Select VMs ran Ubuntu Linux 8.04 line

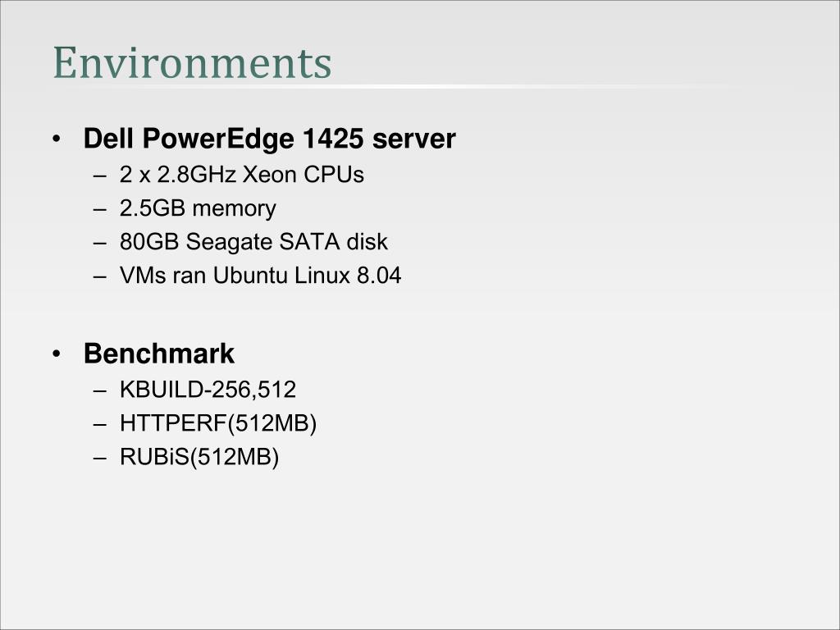(x=260, y=276)
